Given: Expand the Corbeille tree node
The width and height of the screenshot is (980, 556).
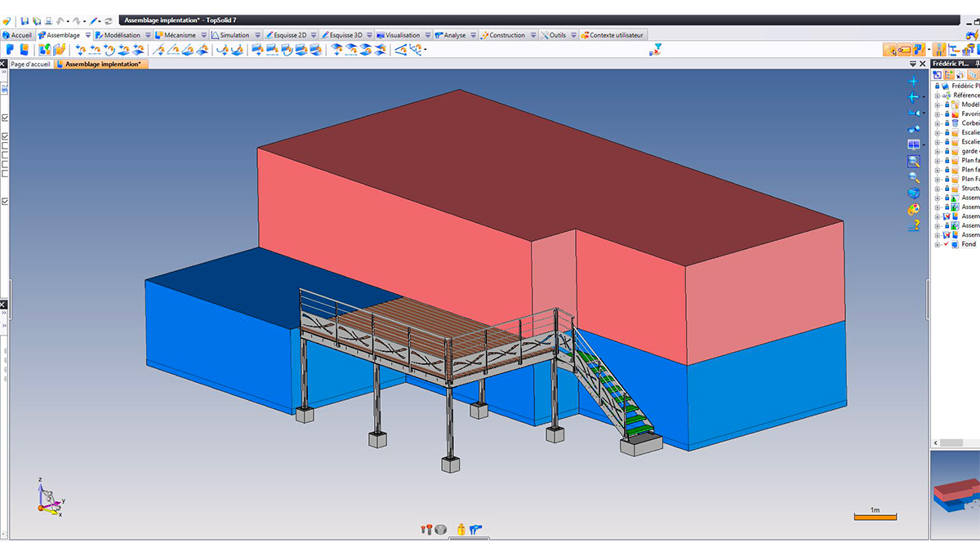Looking at the screenshot, I should pos(938,123).
